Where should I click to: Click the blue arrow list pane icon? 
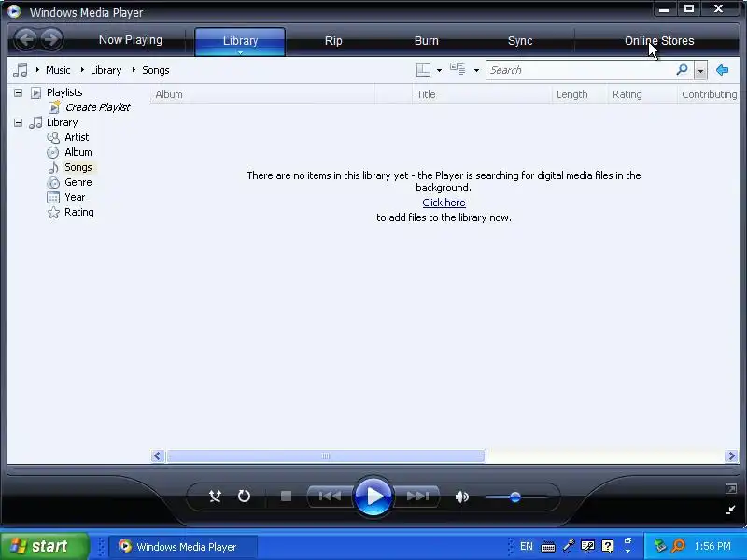(722, 70)
